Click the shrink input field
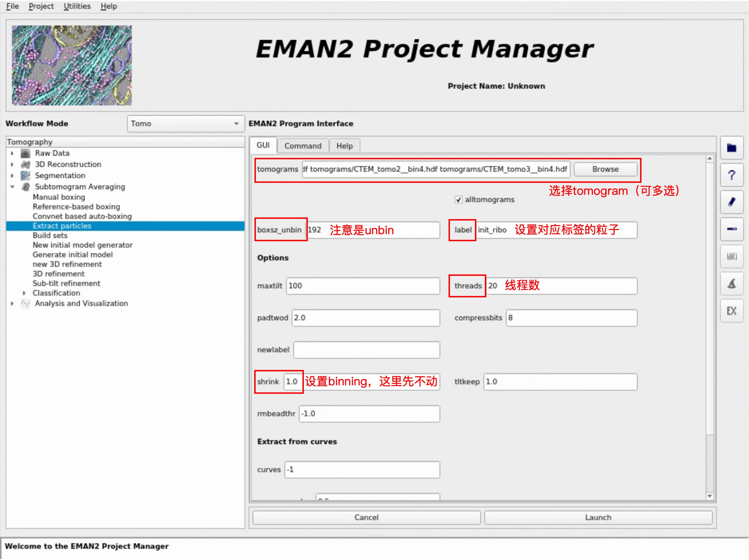The width and height of the screenshot is (749, 560). click(362, 382)
